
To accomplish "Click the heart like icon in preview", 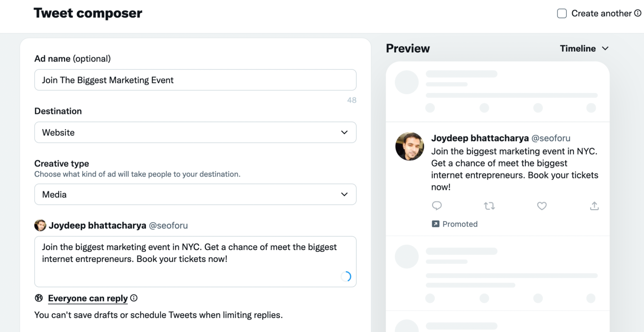I will [542, 206].
